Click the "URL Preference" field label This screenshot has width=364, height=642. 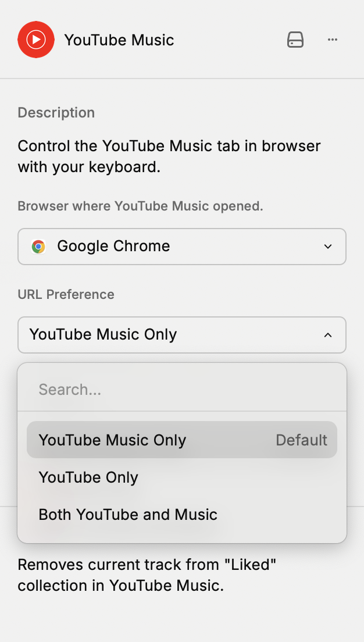tap(66, 294)
